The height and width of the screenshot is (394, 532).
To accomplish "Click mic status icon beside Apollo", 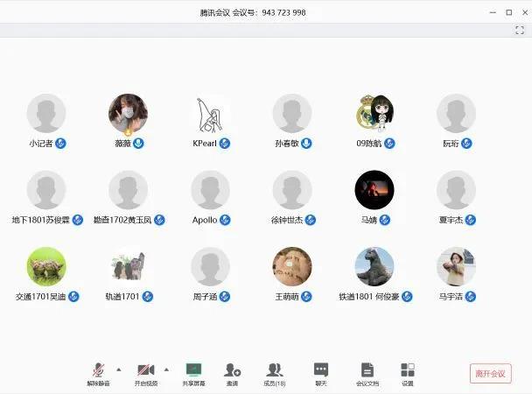I will (225, 220).
